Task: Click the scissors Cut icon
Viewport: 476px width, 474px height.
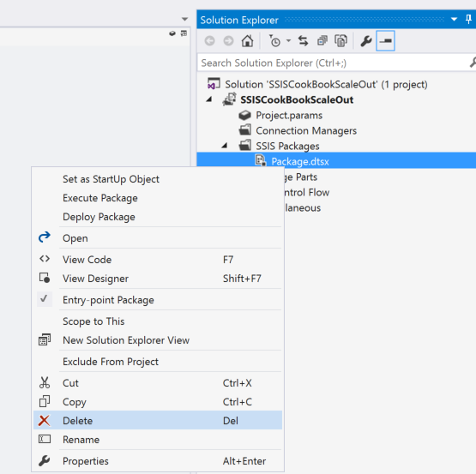Action: 45,382
